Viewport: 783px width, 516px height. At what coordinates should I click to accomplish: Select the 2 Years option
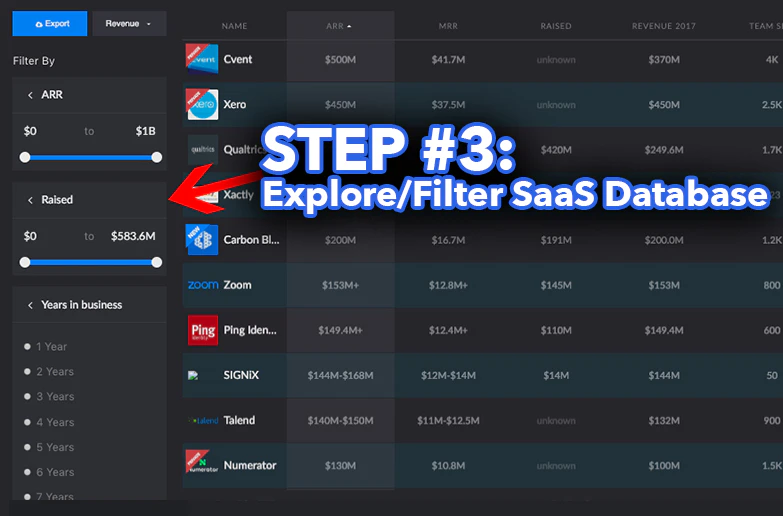pos(49,372)
